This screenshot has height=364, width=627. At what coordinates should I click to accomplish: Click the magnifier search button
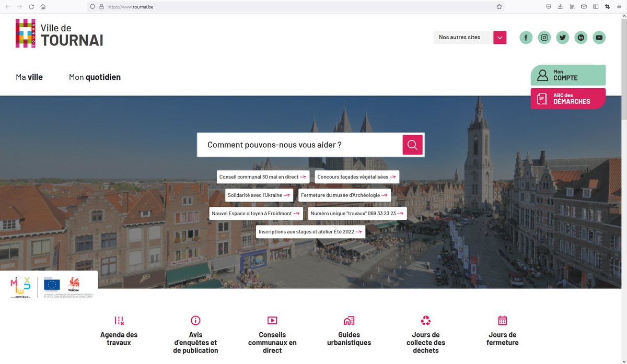412,145
